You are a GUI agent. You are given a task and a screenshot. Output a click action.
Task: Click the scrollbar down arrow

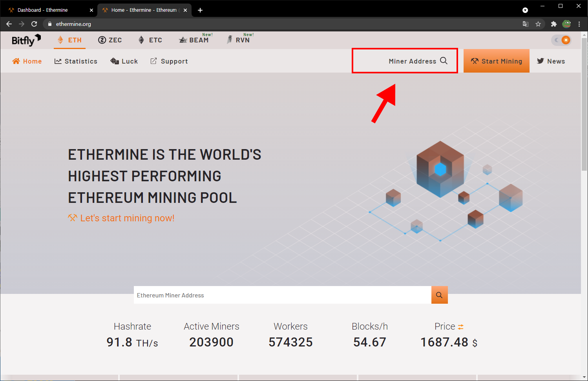584,377
